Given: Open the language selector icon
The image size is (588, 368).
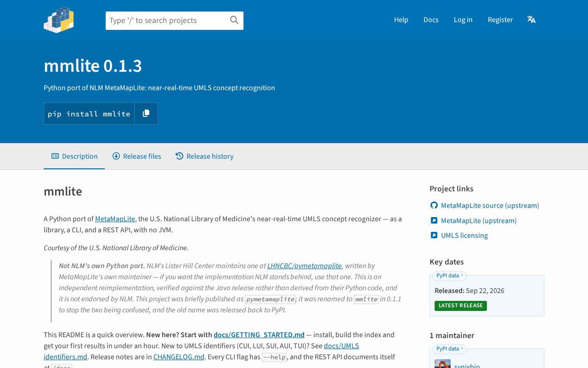Looking at the screenshot, I should (x=531, y=19).
